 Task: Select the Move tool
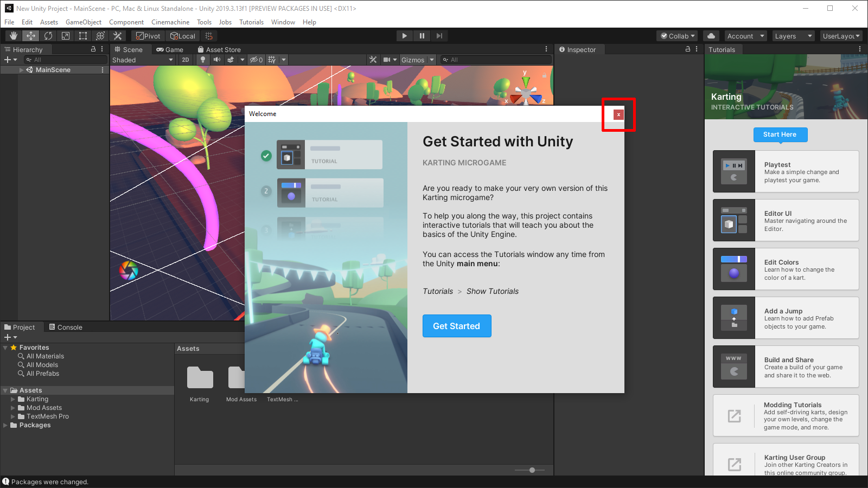point(30,35)
